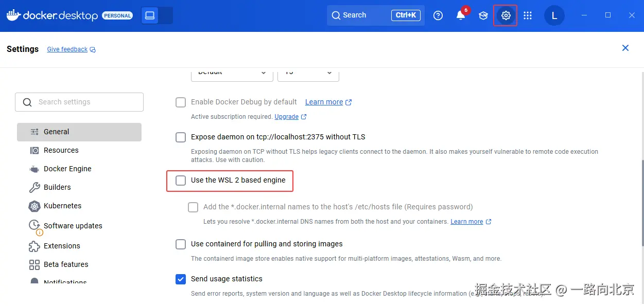Open the Resources settings tab
644x306 pixels.
(x=79, y=150)
